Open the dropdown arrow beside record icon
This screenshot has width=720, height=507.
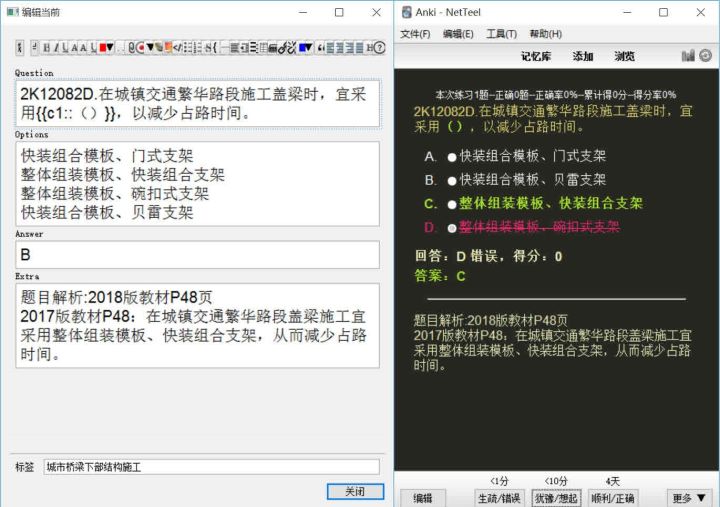tap(150, 47)
